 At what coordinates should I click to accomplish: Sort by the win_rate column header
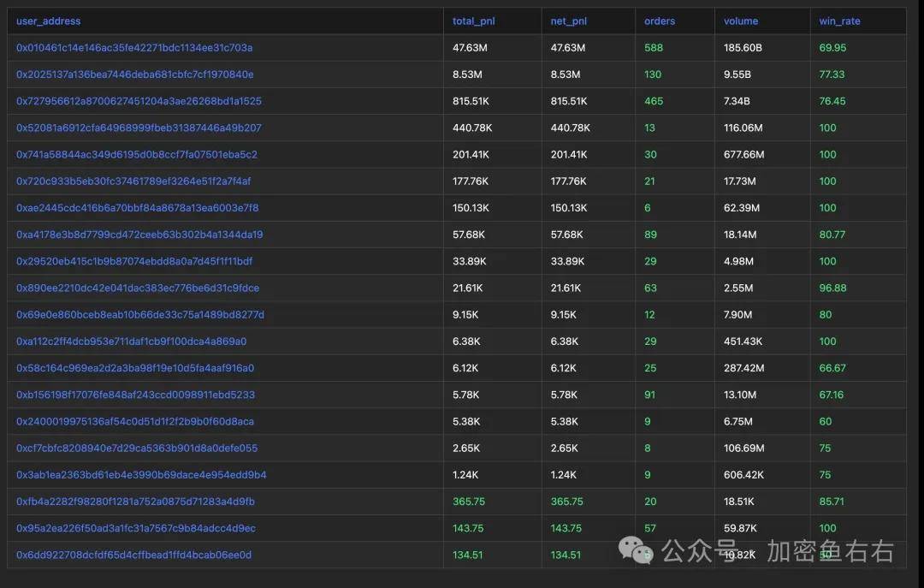(839, 21)
